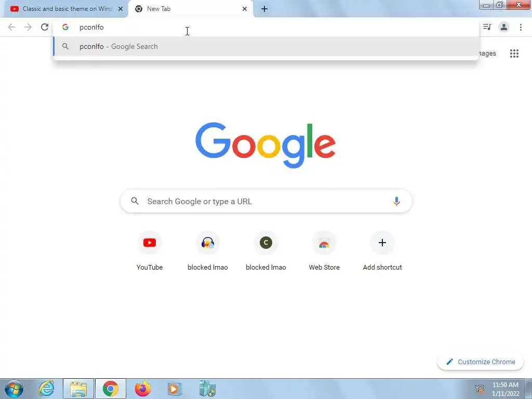
Task: Select the New Tab tab
Action: pyautogui.click(x=190, y=9)
